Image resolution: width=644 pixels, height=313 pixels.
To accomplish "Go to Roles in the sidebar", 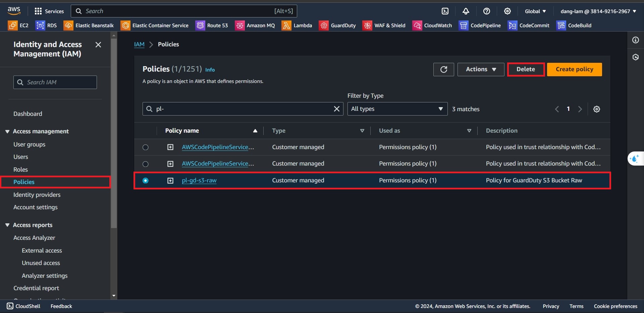I will coord(20,170).
